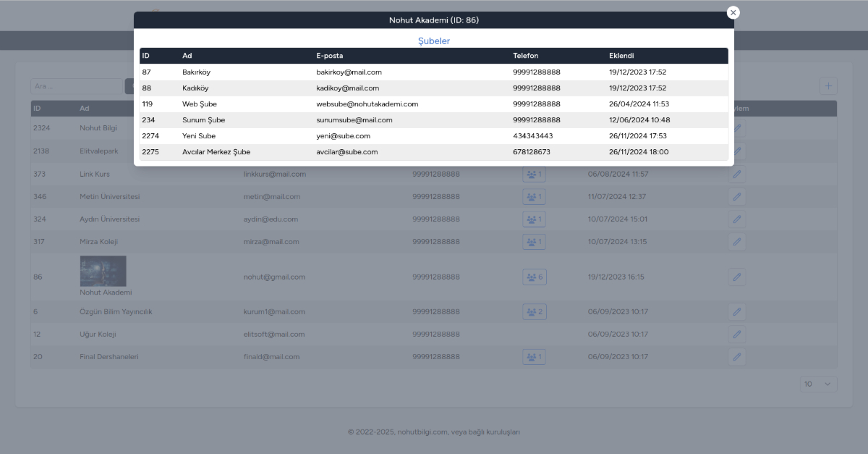Image resolution: width=868 pixels, height=454 pixels.
Task: Expand the page size dropdown showing 10
Action: click(x=818, y=384)
